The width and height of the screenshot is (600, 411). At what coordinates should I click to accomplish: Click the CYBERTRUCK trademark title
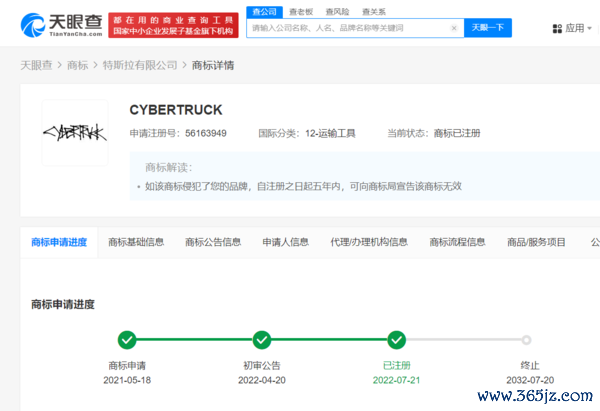pyautogui.click(x=176, y=110)
